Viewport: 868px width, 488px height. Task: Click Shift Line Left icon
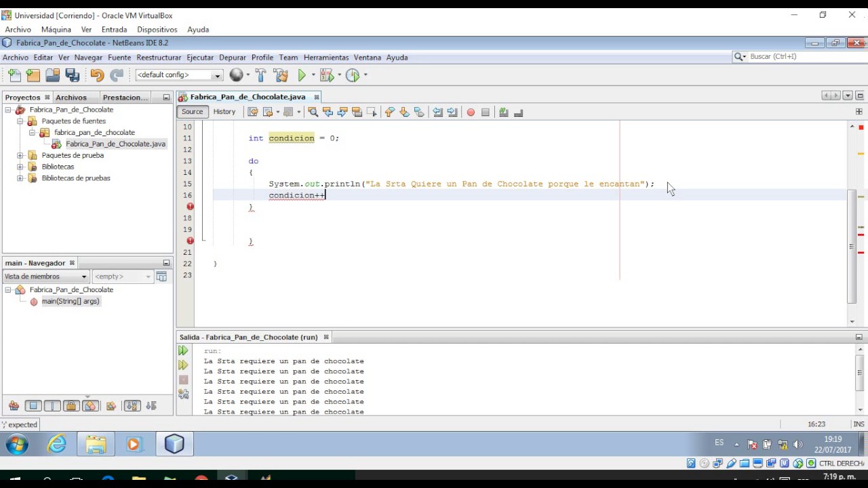click(437, 112)
